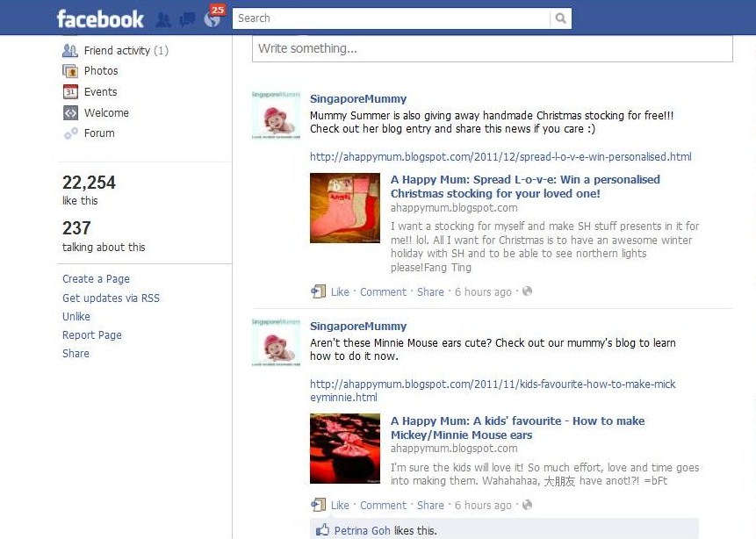Click the Welcome sidebar icon
The image size is (756, 539).
pyautogui.click(x=70, y=113)
